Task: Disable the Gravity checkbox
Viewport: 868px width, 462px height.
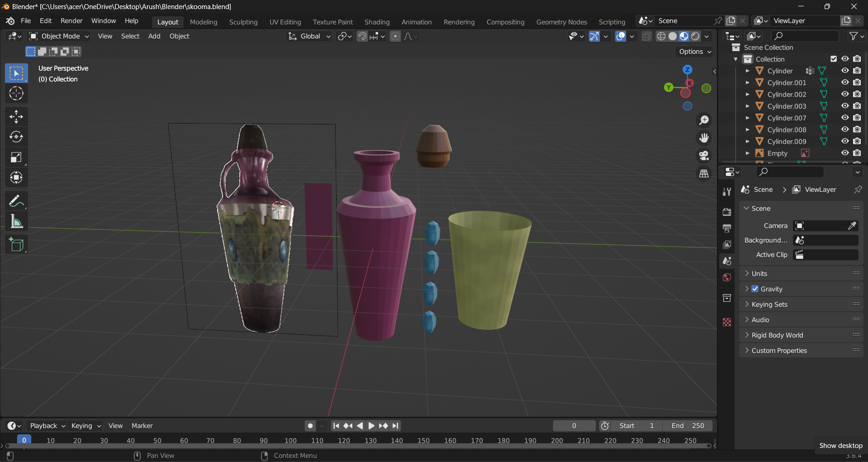Action: [755, 289]
